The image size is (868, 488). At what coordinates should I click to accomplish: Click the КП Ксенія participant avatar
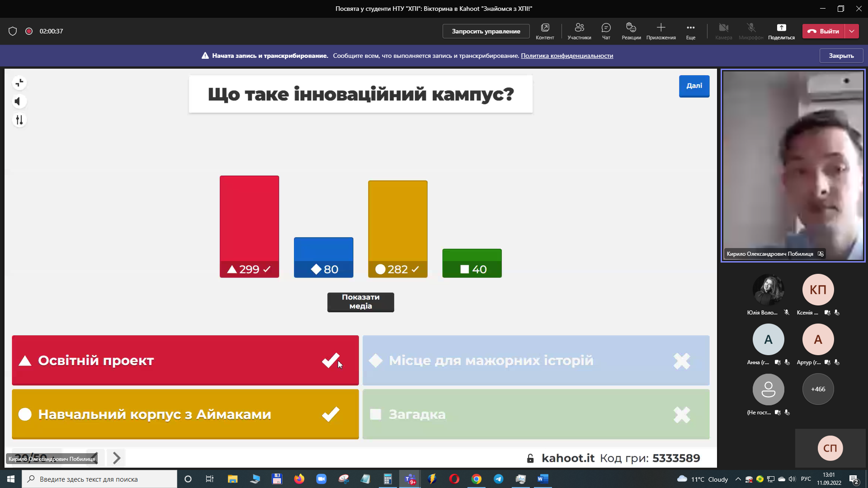click(818, 290)
